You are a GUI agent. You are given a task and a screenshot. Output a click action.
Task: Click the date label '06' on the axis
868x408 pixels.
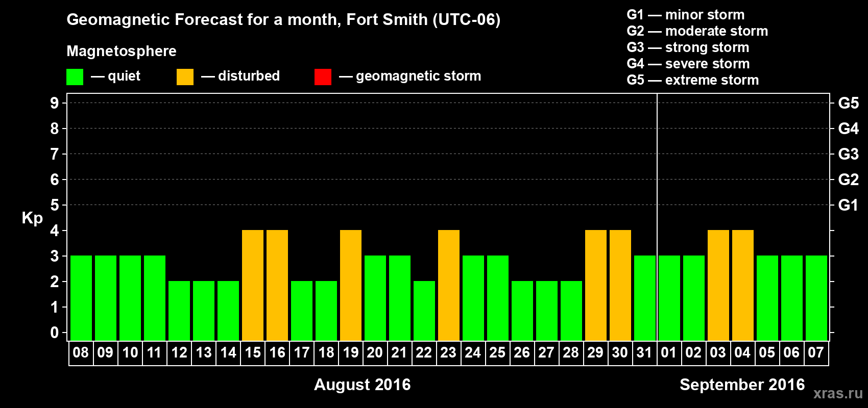[791, 352]
